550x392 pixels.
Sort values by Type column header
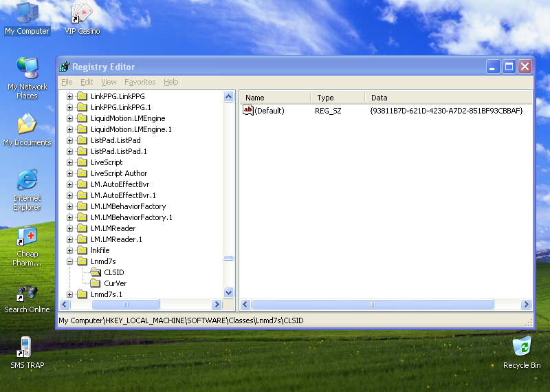(x=338, y=98)
